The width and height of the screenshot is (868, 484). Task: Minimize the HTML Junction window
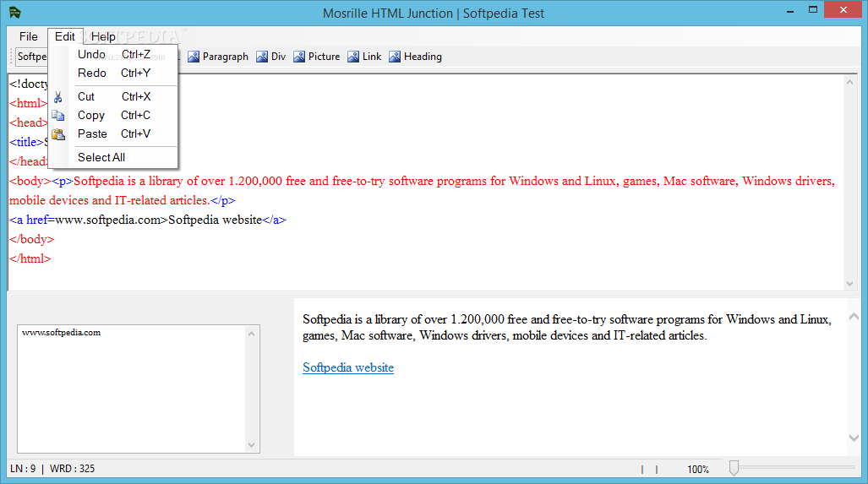tap(790, 11)
